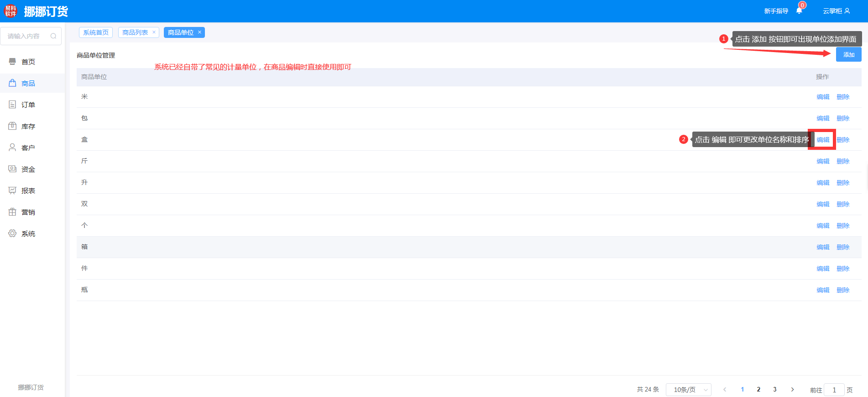Open the 库存 inventory sidebar icon
Image resolution: width=868 pixels, height=397 pixels.
[12, 126]
